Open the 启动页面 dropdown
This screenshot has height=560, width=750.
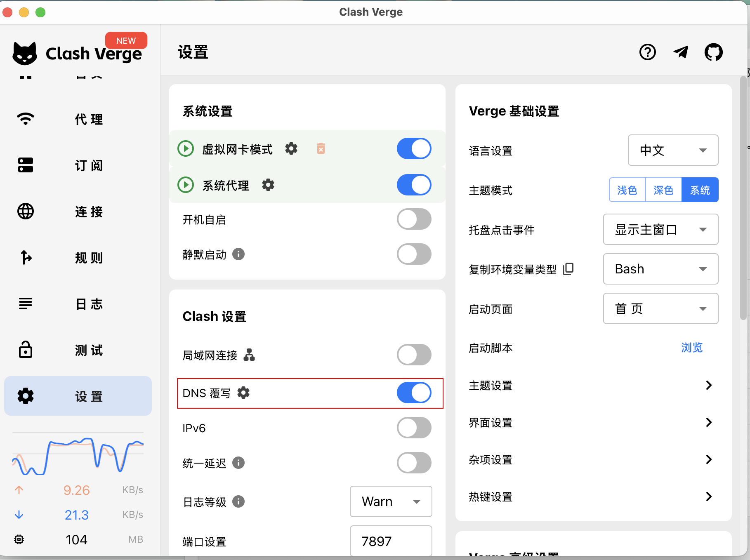(661, 308)
